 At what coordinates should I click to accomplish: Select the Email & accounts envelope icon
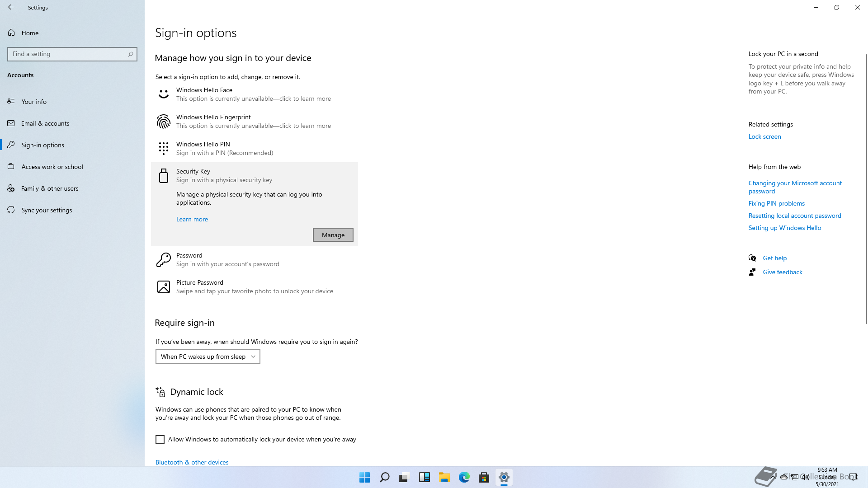pos(11,123)
